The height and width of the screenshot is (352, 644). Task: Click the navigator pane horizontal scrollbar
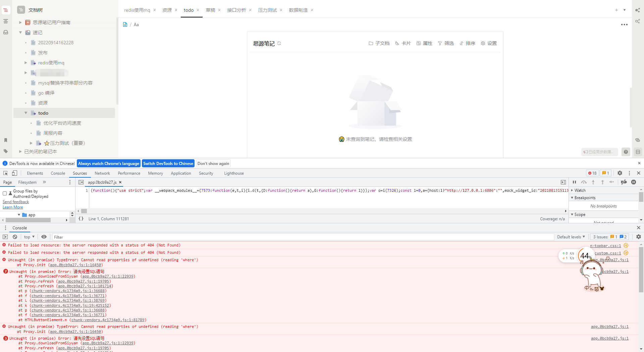(28, 220)
